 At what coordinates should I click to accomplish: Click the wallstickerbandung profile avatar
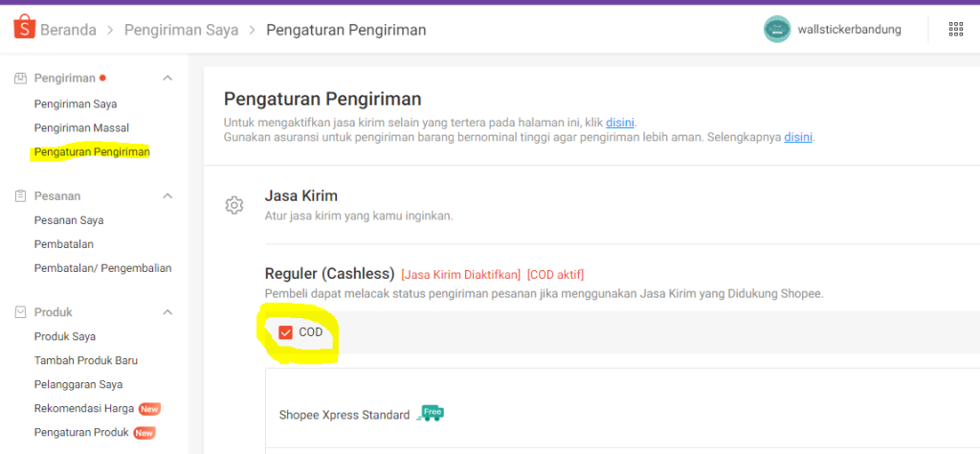776,30
